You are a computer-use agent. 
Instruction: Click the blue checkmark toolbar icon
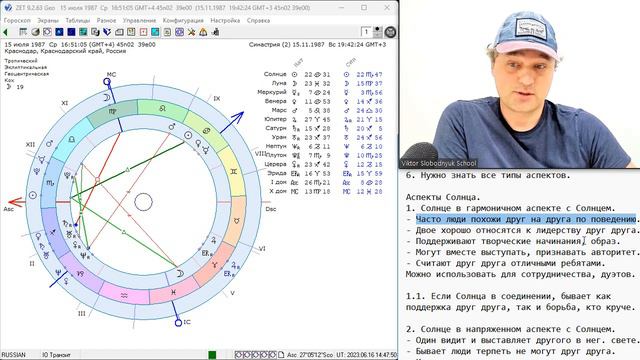pos(107,32)
